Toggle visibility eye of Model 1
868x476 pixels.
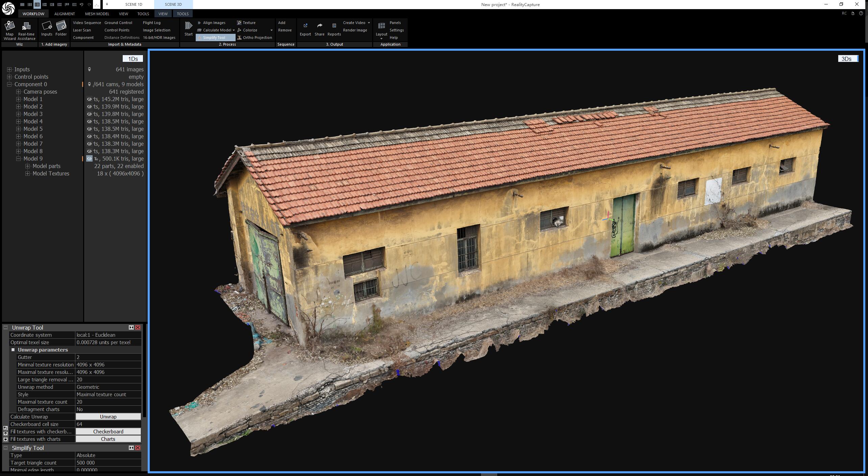90,99
